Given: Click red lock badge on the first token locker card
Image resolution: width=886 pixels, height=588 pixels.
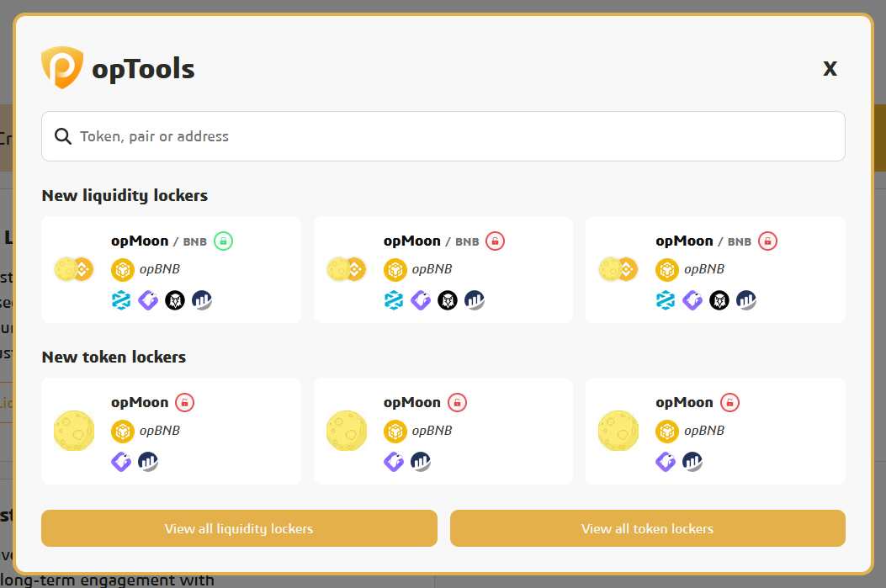Looking at the screenshot, I should point(185,403).
